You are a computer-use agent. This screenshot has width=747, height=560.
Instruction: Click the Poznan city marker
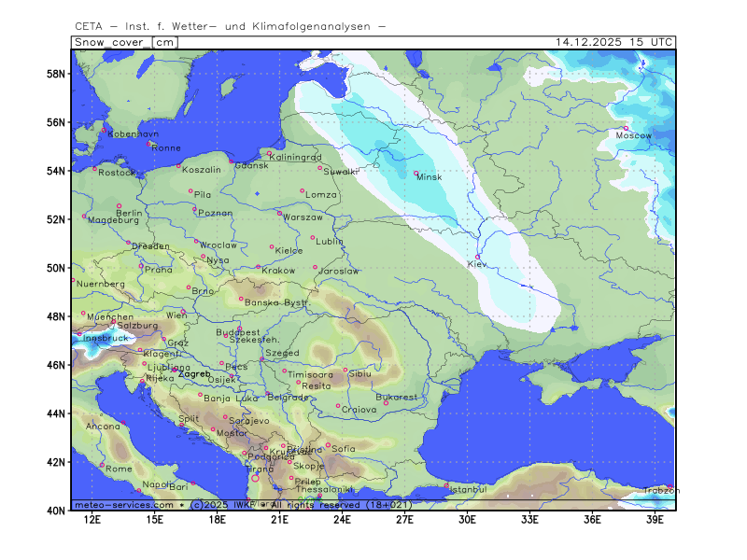coord(194,208)
